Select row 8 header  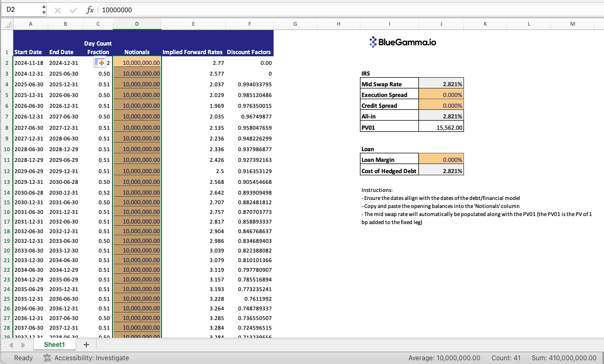[x=6, y=128]
